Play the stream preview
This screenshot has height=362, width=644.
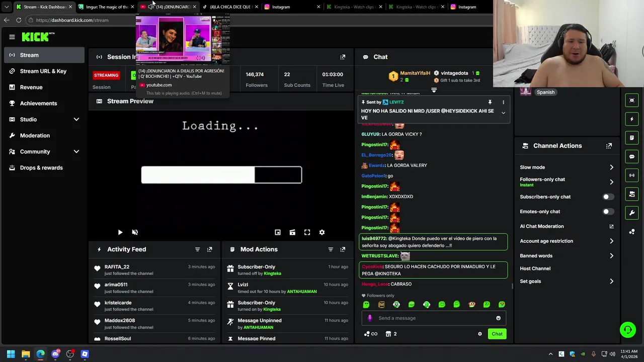click(120, 232)
